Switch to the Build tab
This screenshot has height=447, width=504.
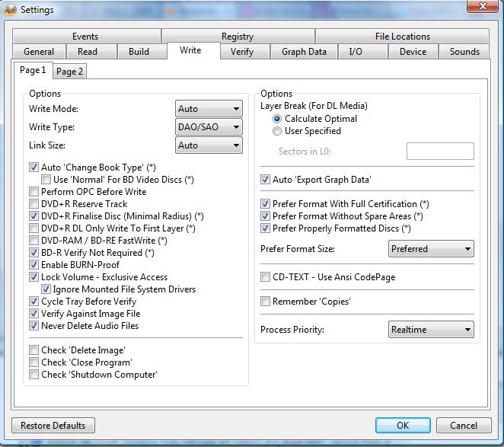142,52
